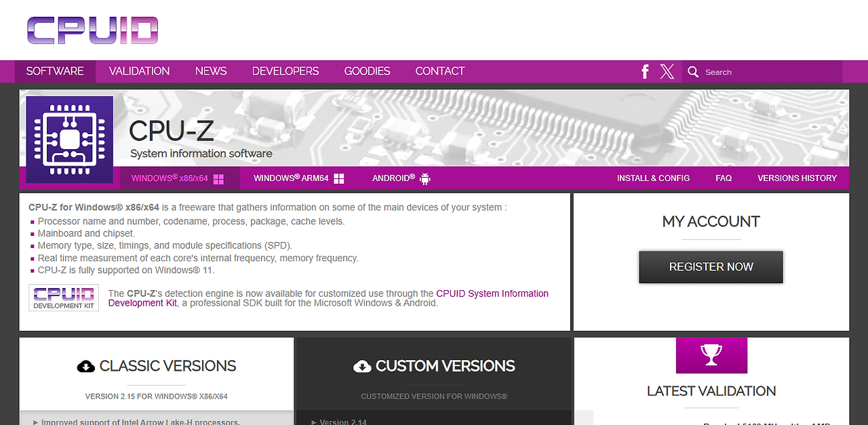Click the CPUID Development Kit logo
Viewport: 868px width, 425px height.
tap(64, 298)
